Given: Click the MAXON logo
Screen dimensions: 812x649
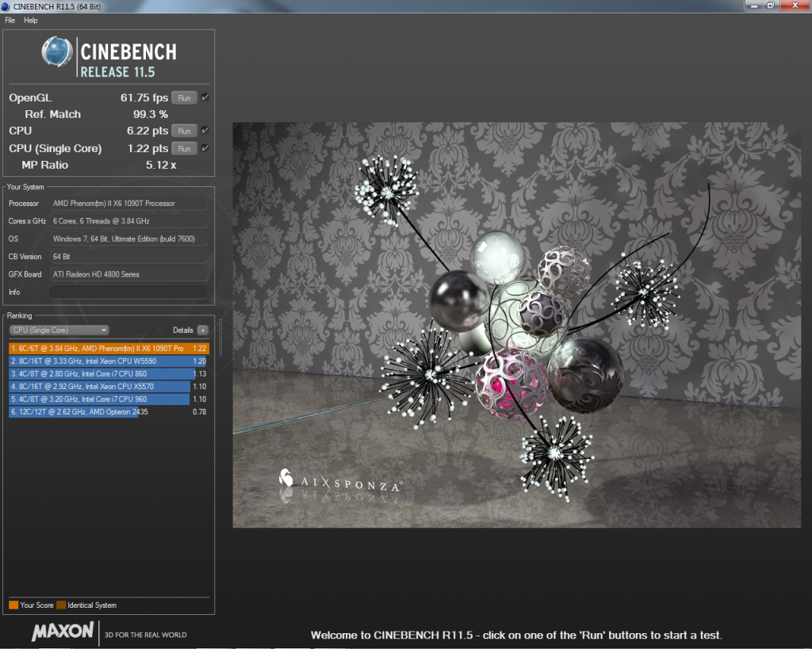Looking at the screenshot, I should tap(63, 632).
